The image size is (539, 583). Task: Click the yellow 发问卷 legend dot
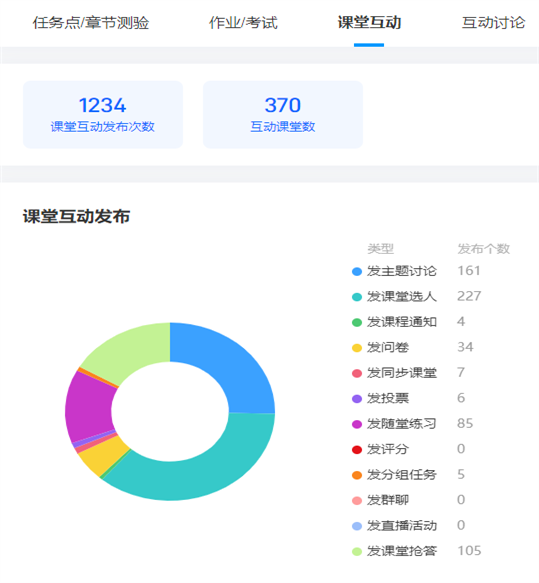(x=356, y=348)
